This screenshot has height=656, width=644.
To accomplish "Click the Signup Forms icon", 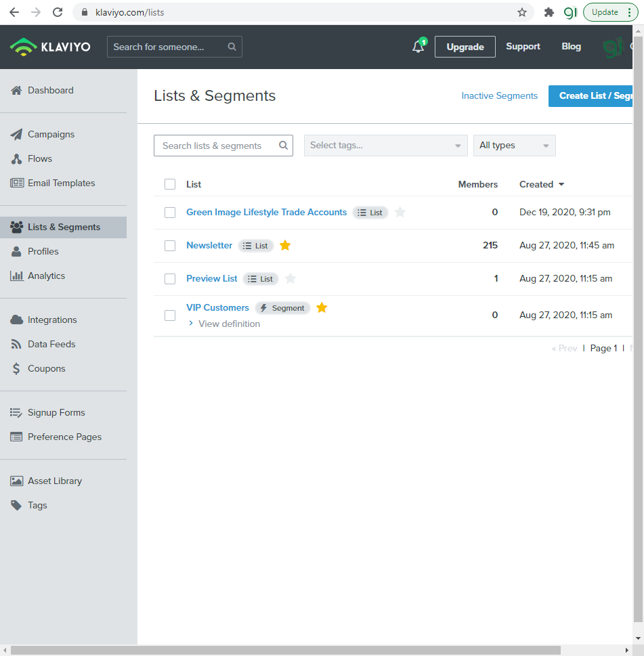I will point(16,413).
